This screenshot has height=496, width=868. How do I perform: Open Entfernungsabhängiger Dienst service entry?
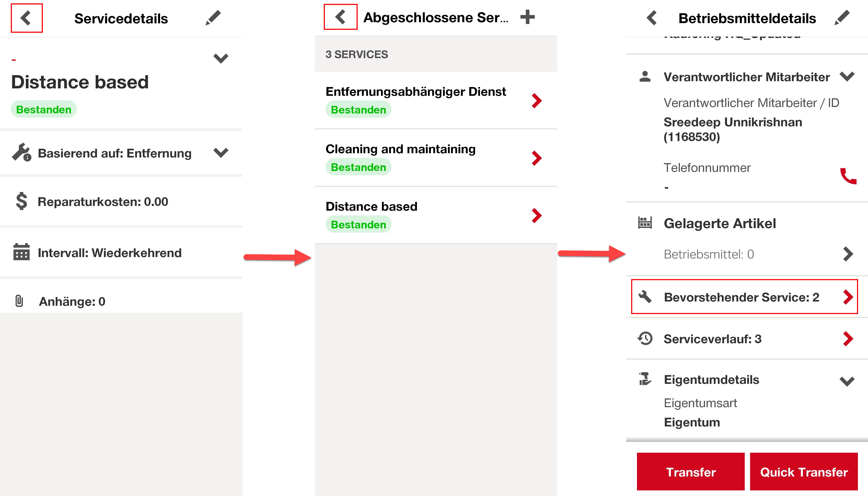(436, 101)
